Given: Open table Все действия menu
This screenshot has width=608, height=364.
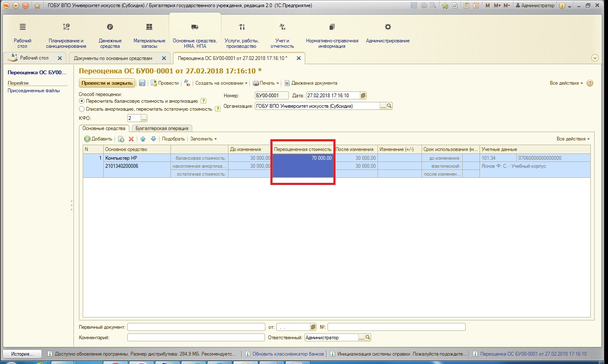Looking at the screenshot, I should pos(573,139).
